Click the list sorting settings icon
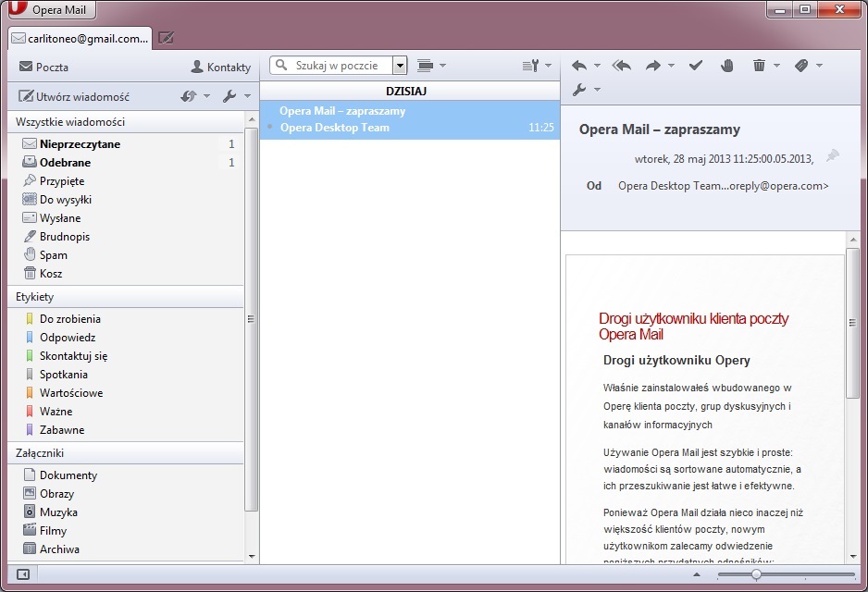 click(x=531, y=66)
